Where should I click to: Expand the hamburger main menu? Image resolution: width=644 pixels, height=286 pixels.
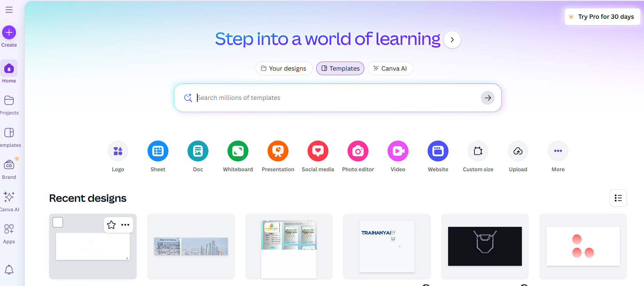coord(9,10)
